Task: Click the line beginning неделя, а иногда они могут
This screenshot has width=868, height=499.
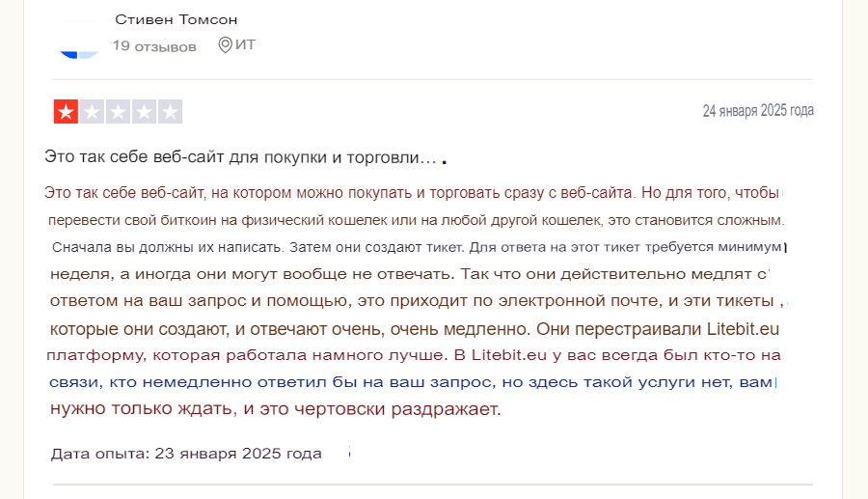Action: [x=408, y=274]
